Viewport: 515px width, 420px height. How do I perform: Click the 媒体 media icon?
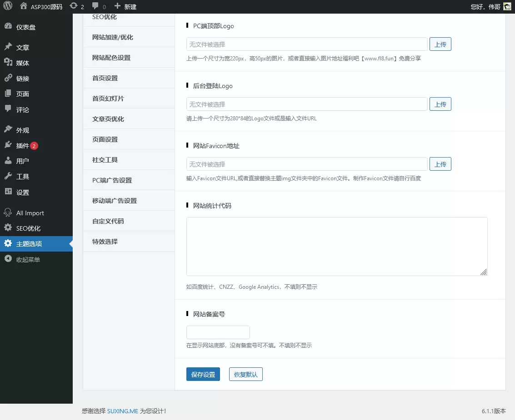tap(8, 62)
